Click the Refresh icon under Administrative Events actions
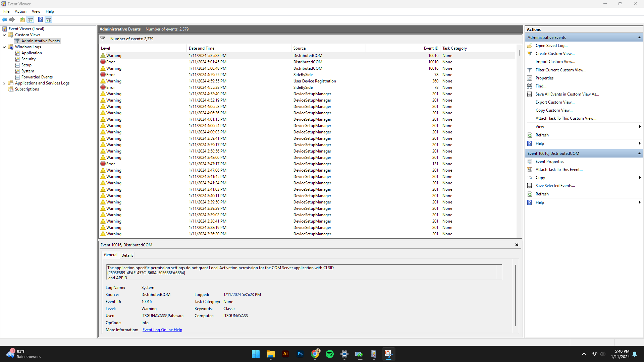644x362 pixels. pyautogui.click(x=530, y=135)
